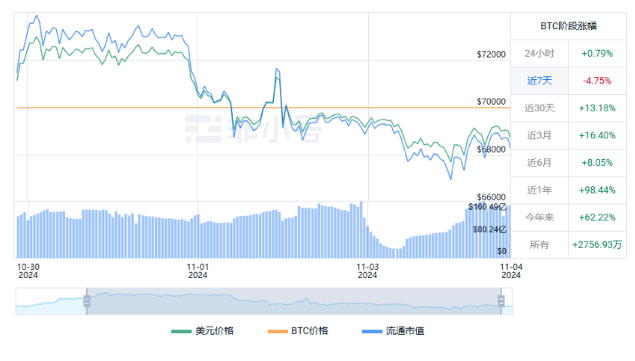Click the BTC阶段涨幅 panel header
This screenshot has width=635, height=361.
point(569,26)
